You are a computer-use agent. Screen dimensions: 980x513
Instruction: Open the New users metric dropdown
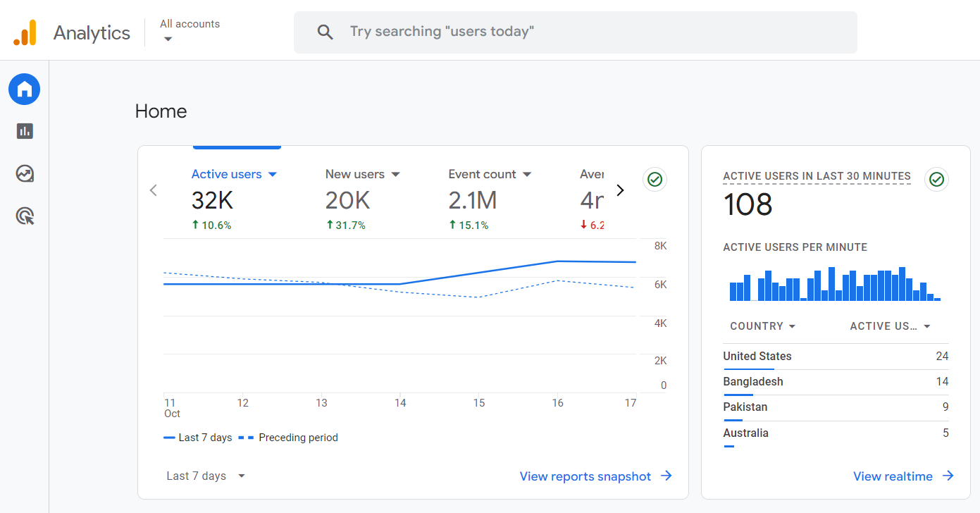click(395, 173)
